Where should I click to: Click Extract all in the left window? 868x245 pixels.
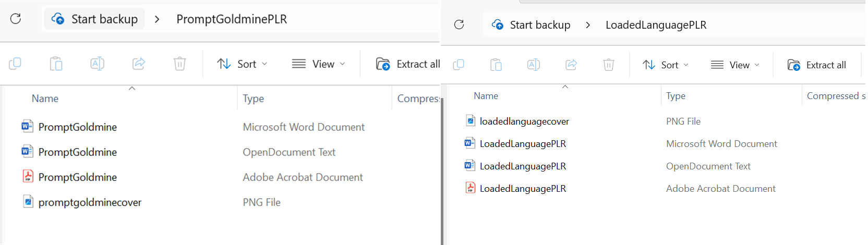pyautogui.click(x=408, y=64)
